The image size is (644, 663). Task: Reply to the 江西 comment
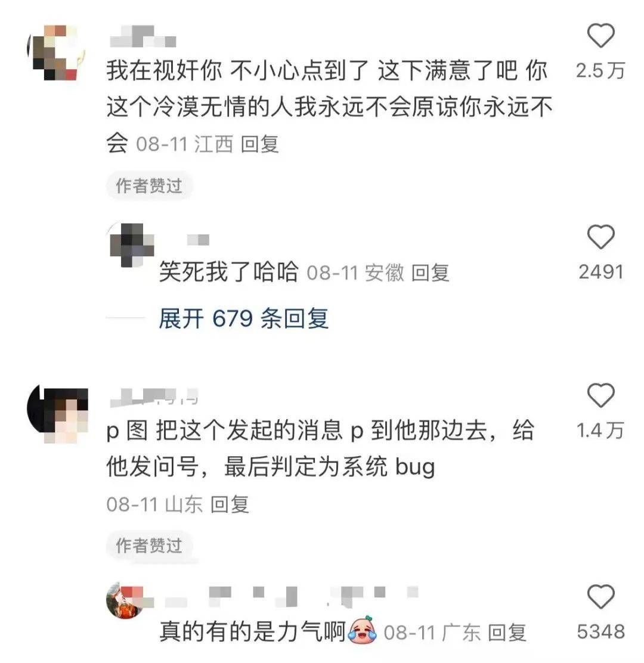[259, 144]
